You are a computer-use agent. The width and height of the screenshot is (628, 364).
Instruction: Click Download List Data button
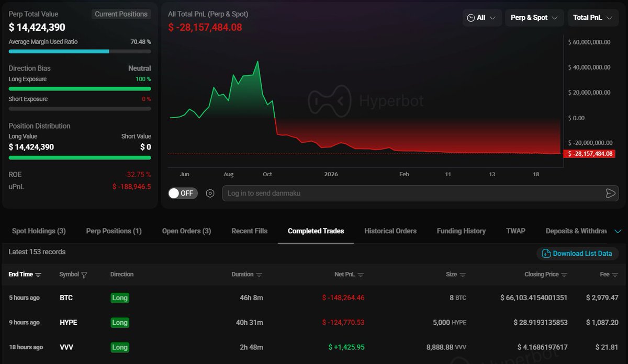577,253
